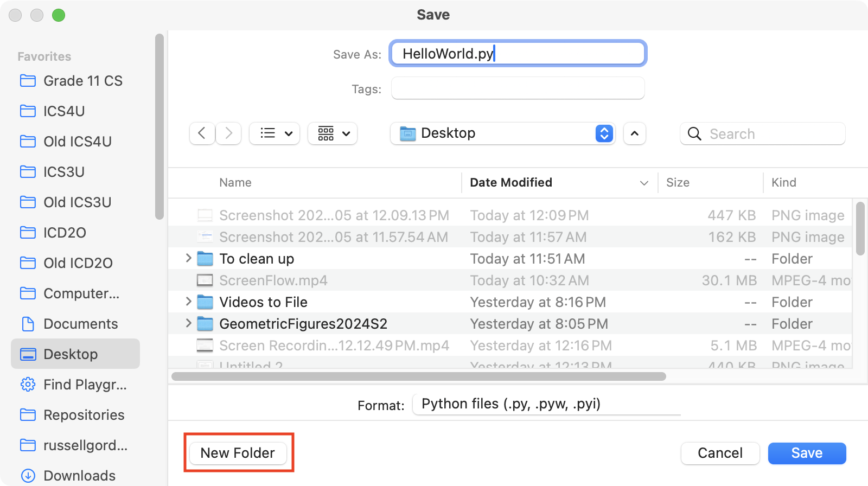The image size is (868, 486).
Task: Expand the To clean up folder
Action: pyautogui.click(x=188, y=258)
